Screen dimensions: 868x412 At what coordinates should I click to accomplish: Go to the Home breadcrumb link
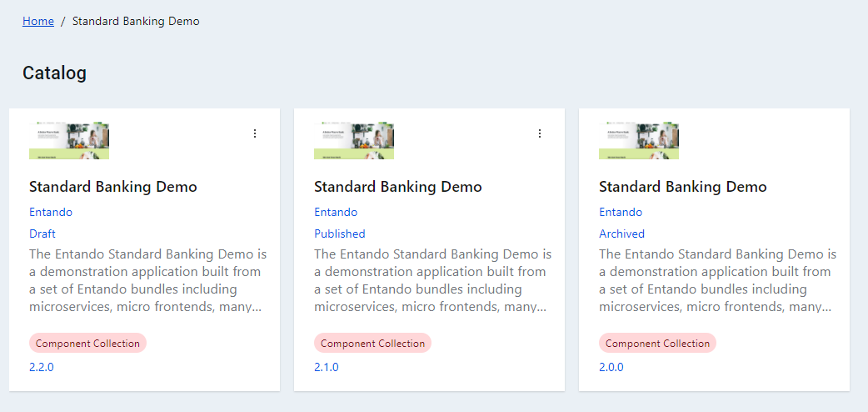[x=38, y=21]
